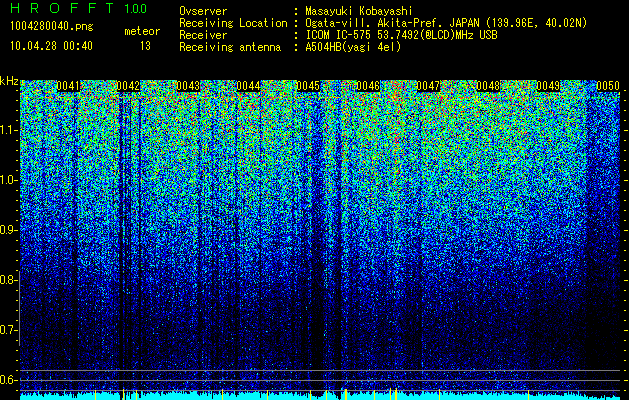The image size is (629, 400).
Task: Select the ICOM IC-575 53.7492 MHz USB value
Action: (x=401, y=35)
